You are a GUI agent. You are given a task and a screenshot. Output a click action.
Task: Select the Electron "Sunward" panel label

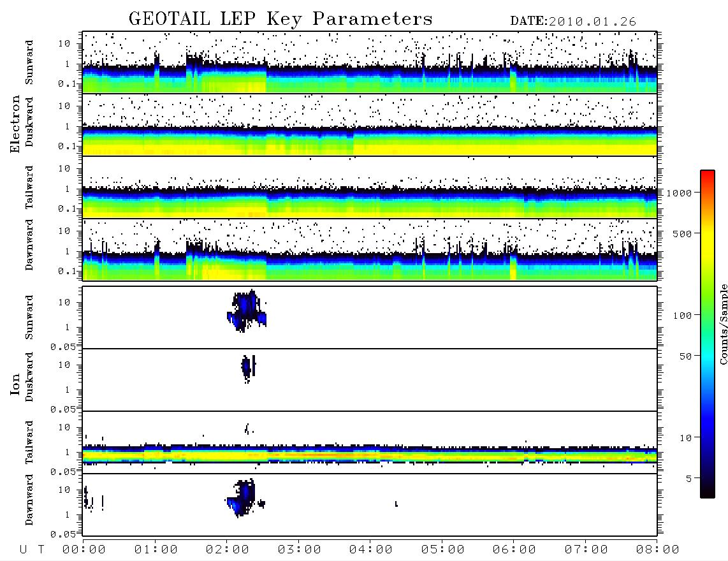[x=29, y=62]
